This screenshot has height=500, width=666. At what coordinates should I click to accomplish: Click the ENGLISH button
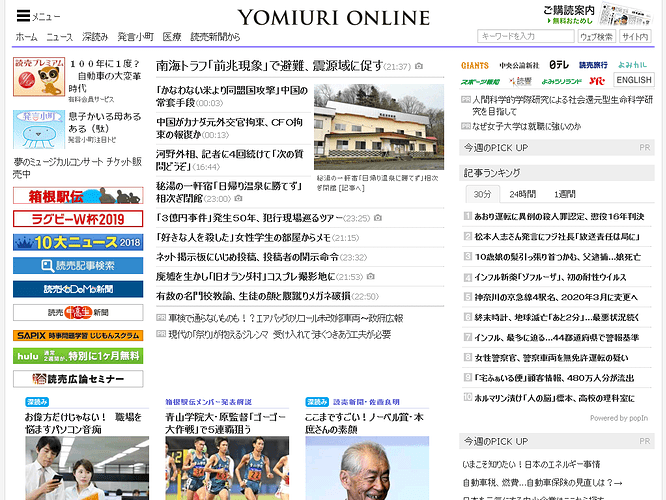pyautogui.click(x=634, y=80)
